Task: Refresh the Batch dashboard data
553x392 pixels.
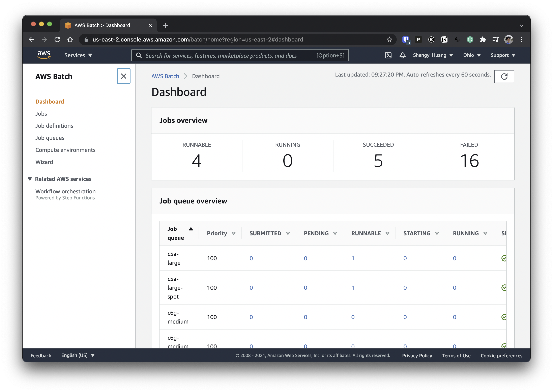Action: [504, 77]
